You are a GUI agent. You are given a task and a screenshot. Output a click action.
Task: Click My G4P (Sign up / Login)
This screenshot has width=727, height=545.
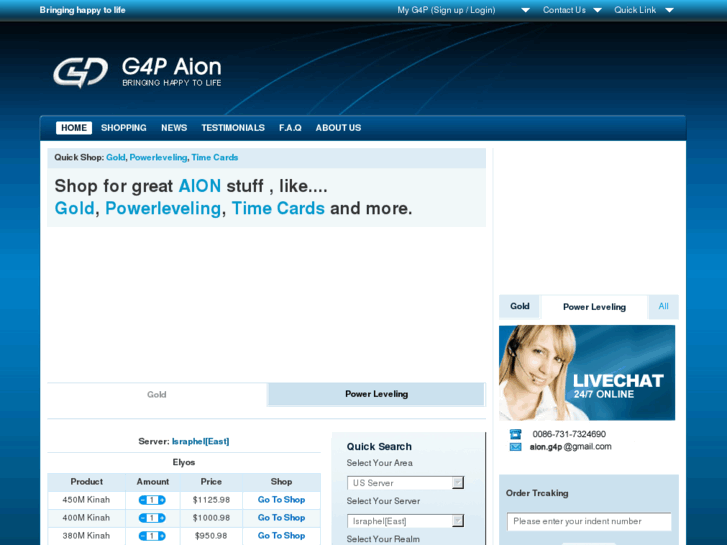[446, 10]
